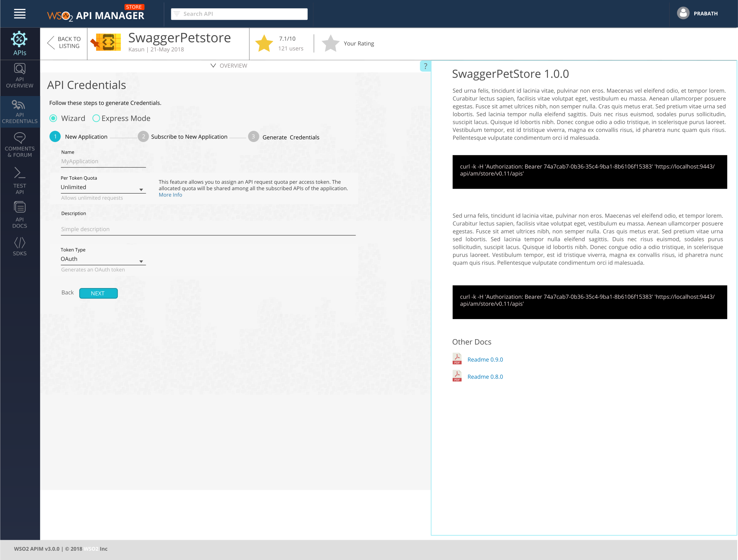The height and width of the screenshot is (560, 738).
Task: Open the Readme 0.9.0 PDF link
Action: 485,359
